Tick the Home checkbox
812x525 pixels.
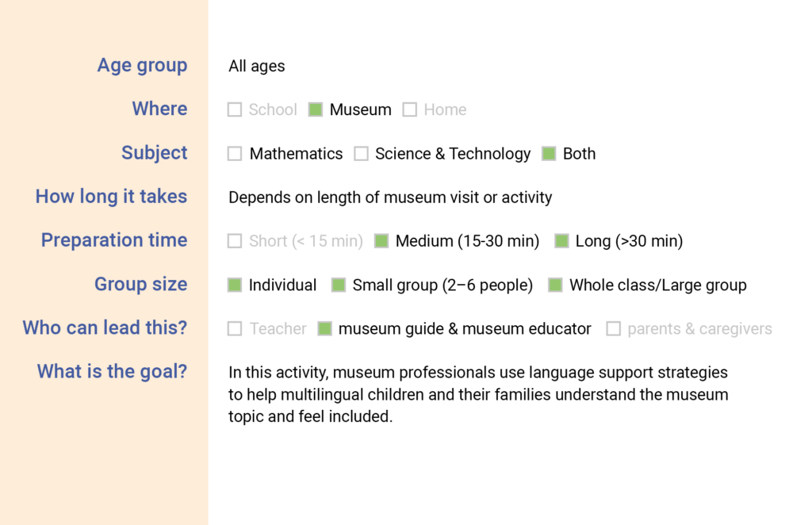click(410, 110)
